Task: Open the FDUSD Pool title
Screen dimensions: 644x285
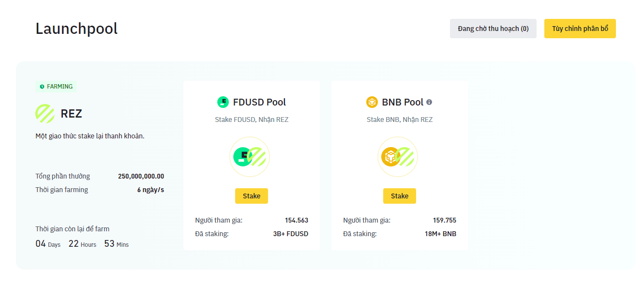Action: [x=259, y=102]
